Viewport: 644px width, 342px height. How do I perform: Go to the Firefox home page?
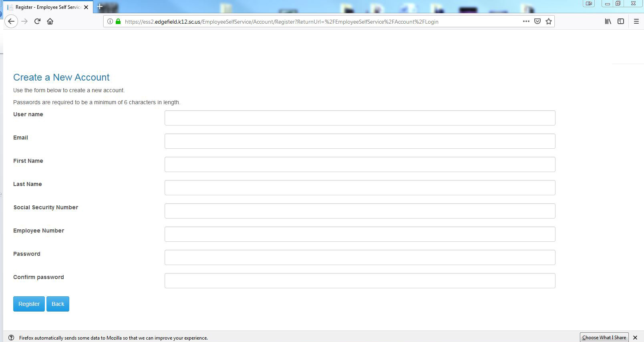(x=50, y=21)
